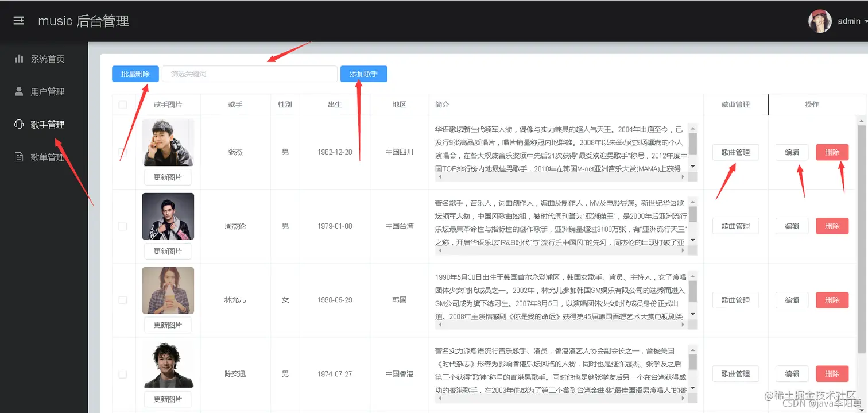This screenshot has height=413, width=868.
Task: Check the 陈奕迅 row checkbox
Action: 122,374
